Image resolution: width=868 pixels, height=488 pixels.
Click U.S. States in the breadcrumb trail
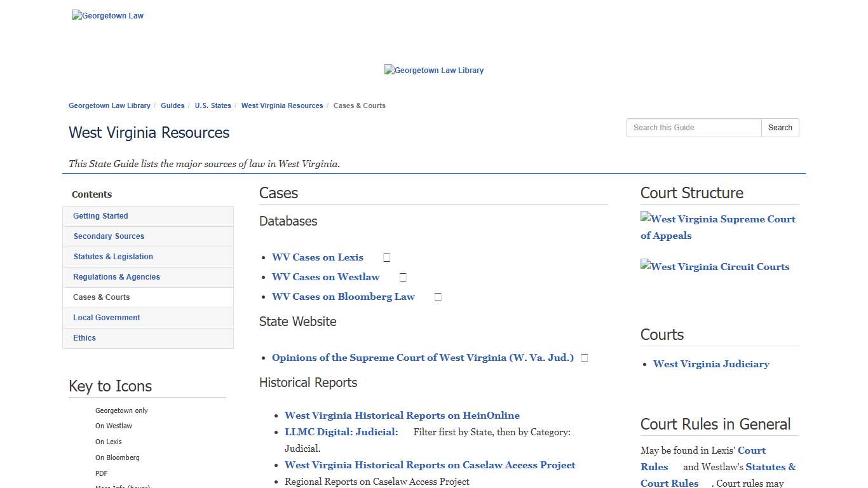(x=213, y=105)
